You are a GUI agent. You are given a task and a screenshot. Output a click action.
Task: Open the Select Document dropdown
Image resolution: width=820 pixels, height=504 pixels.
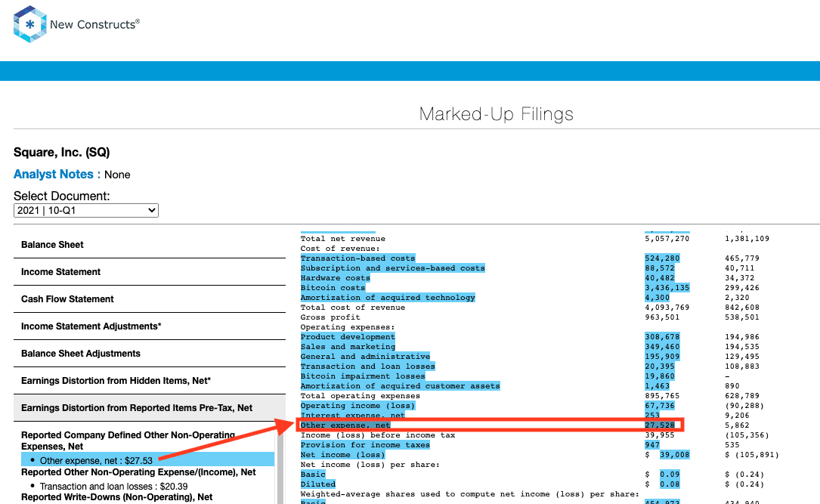(85, 210)
